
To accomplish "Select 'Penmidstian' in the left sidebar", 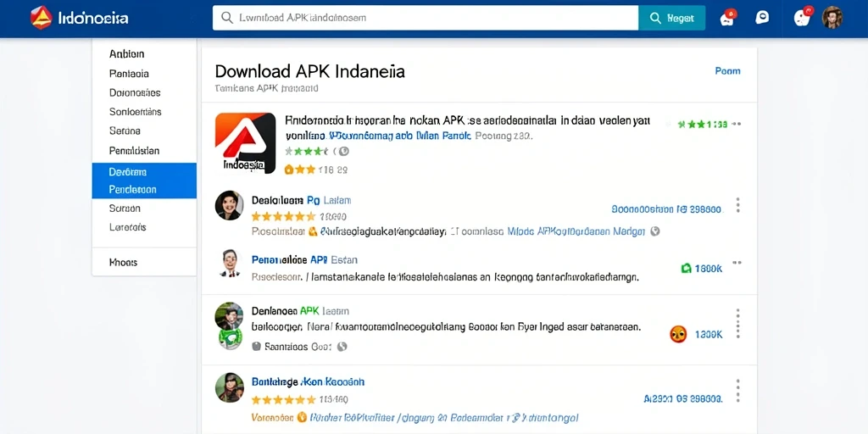I will (134, 151).
